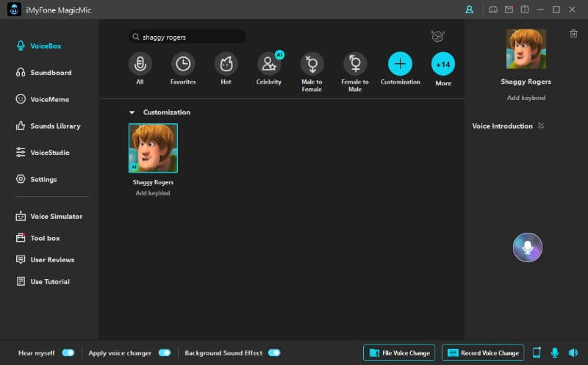Open the Celebrity AI voices category

point(269,64)
